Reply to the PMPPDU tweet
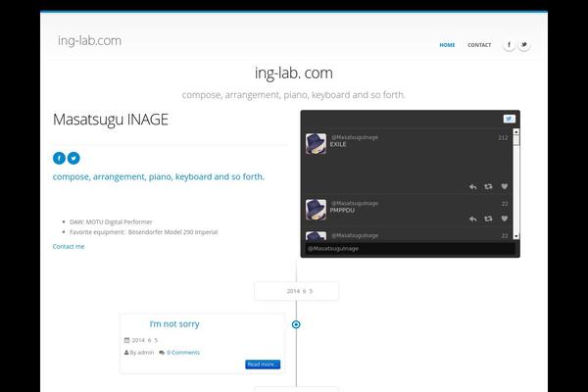Image resolution: width=588 pixels, height=392 pixels. [473, 219]
